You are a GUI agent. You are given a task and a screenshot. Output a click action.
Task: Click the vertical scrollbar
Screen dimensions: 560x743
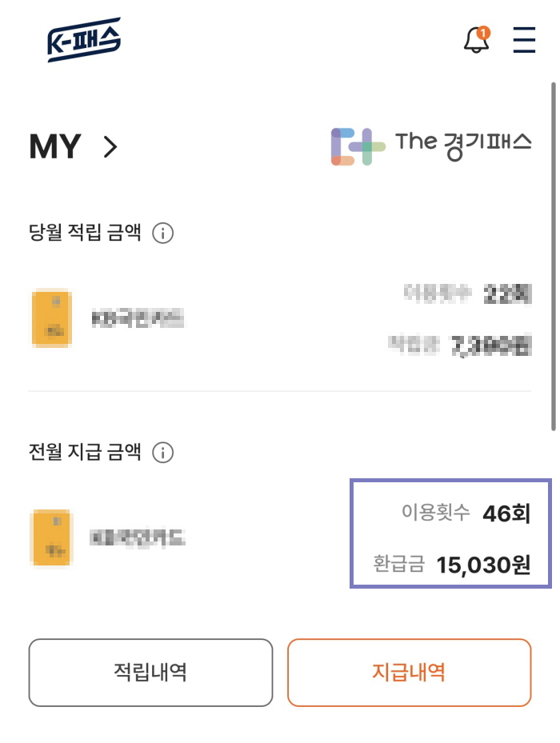click(554, 257)
